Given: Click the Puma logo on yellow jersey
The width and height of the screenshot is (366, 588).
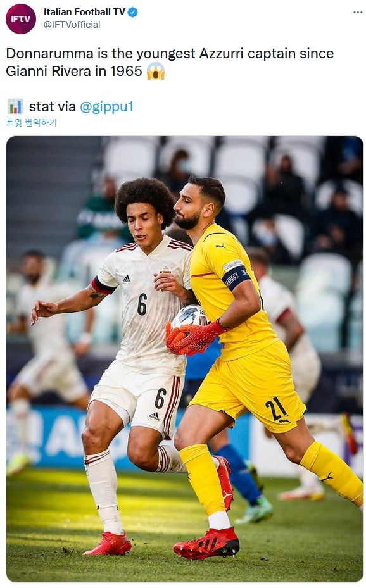Looking at the screenshot, I should click(x=220, y=246).
